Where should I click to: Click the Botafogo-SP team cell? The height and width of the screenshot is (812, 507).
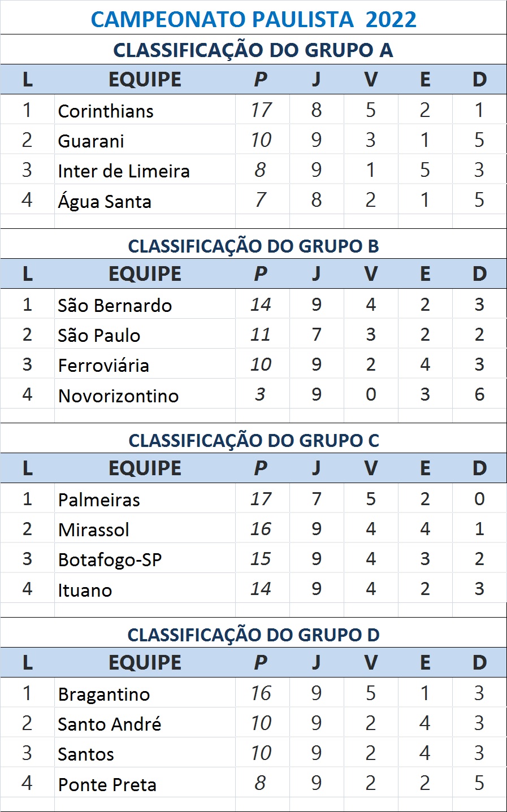(110, 559)
